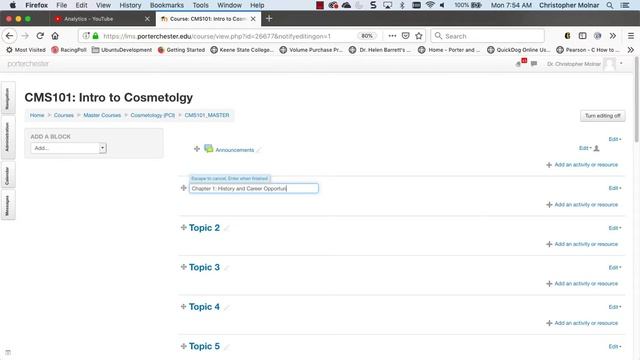Viewport: 640px width, 360px height.
Task: Open the top section Edit dropdown
Action: (615, 139)
